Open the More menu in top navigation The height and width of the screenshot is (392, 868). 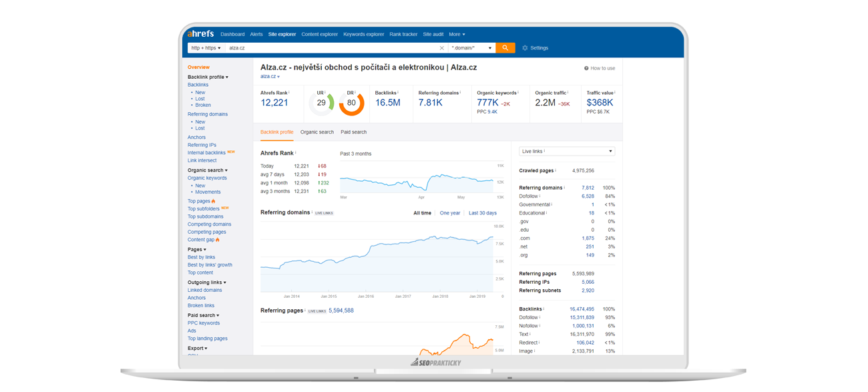pyautogui.click(x=457, y=34)
